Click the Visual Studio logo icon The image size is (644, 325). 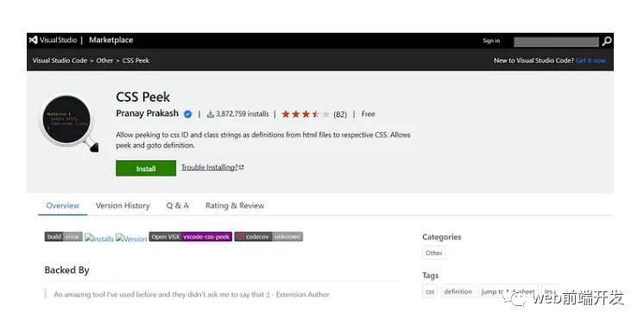tap(34, 41)
